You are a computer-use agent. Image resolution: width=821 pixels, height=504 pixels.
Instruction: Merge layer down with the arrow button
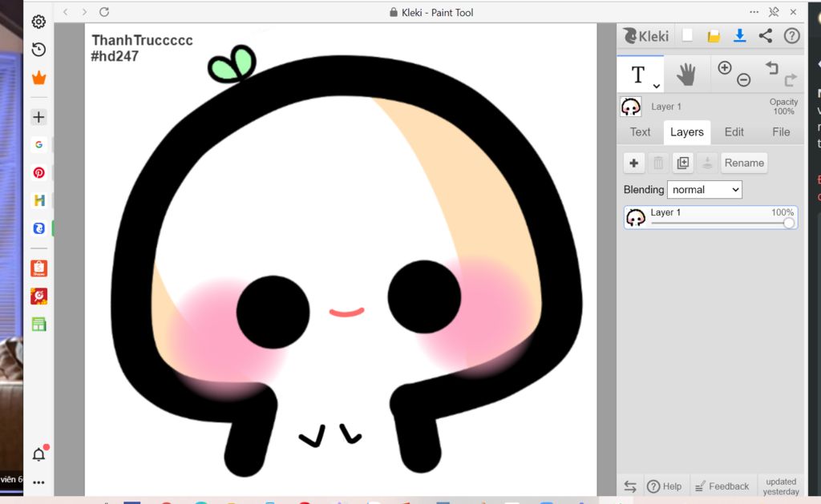(707, 163)
